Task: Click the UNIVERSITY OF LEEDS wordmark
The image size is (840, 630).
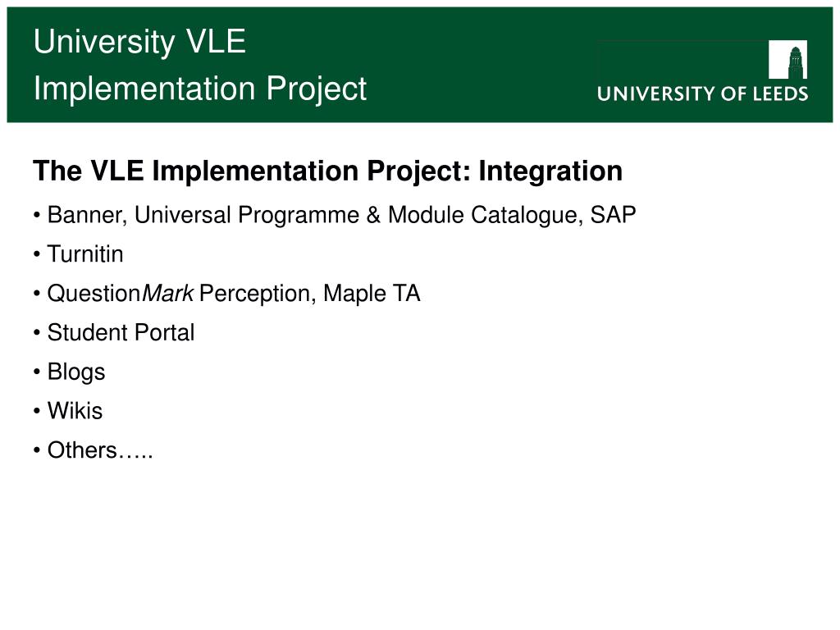Action: tap(702, 94)
